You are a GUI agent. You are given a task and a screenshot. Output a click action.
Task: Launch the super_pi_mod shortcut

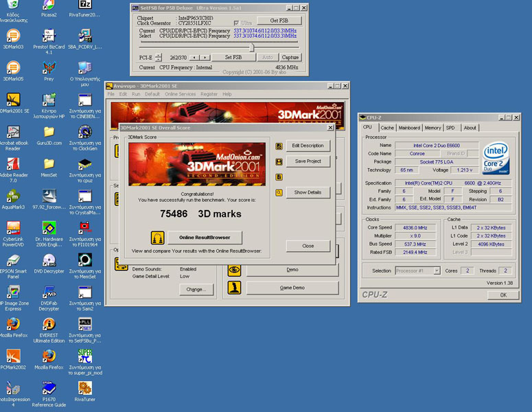coord(84,356)
